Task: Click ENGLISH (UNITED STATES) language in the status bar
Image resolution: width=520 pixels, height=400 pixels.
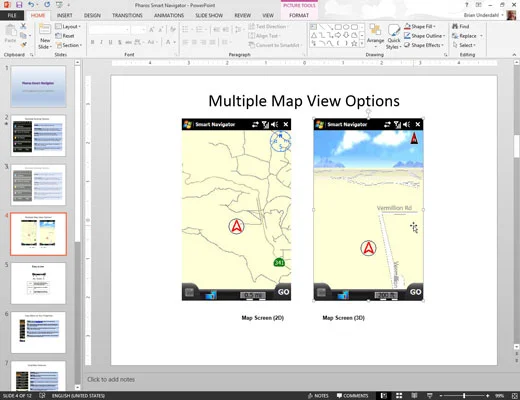Action: 78,396
